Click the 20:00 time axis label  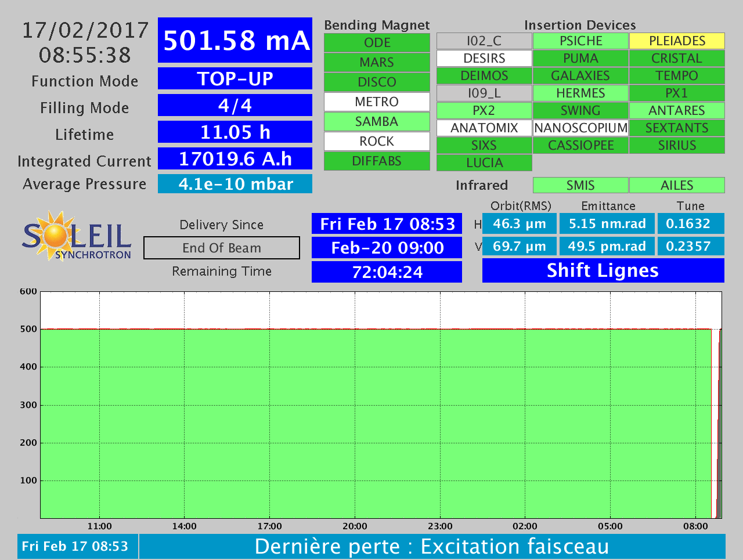(x=355, y=526)
